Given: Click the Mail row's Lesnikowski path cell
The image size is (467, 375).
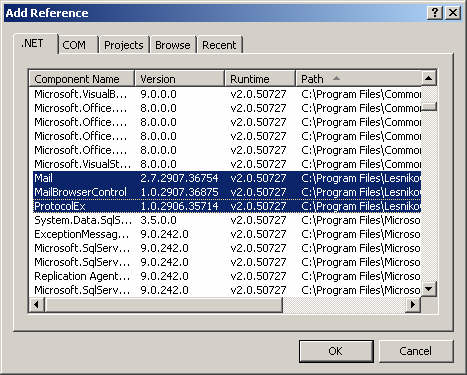Looking at the screenshot, I should coord(361,178).
